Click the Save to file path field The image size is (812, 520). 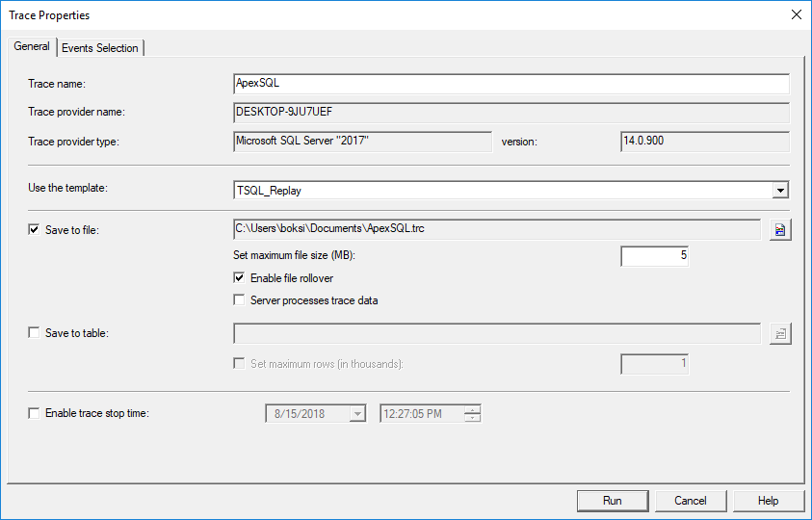click(x=497, y=229)
